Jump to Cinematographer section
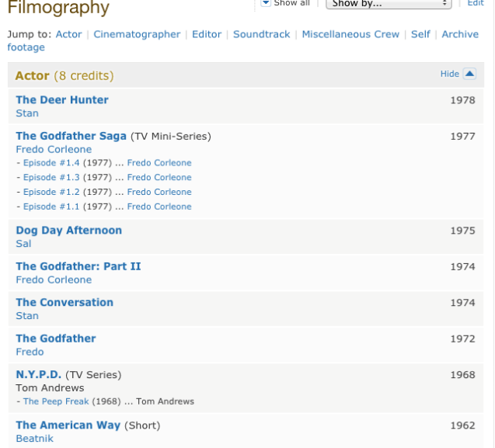The height and width of the screenshot is (448, 495). [137, 34]
